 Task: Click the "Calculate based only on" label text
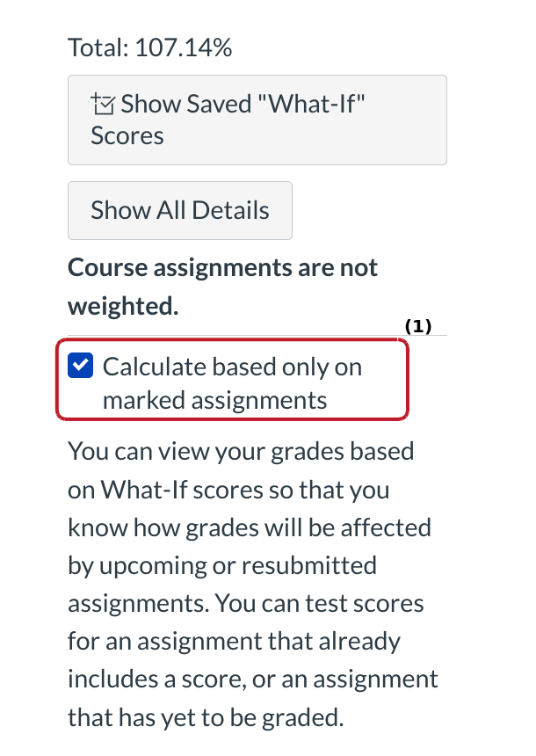[232, 367]
